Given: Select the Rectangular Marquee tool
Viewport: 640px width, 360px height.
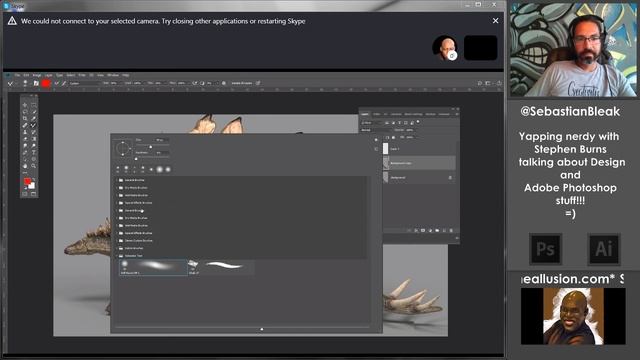Looking at the screenshot, I should coord(33,105).
